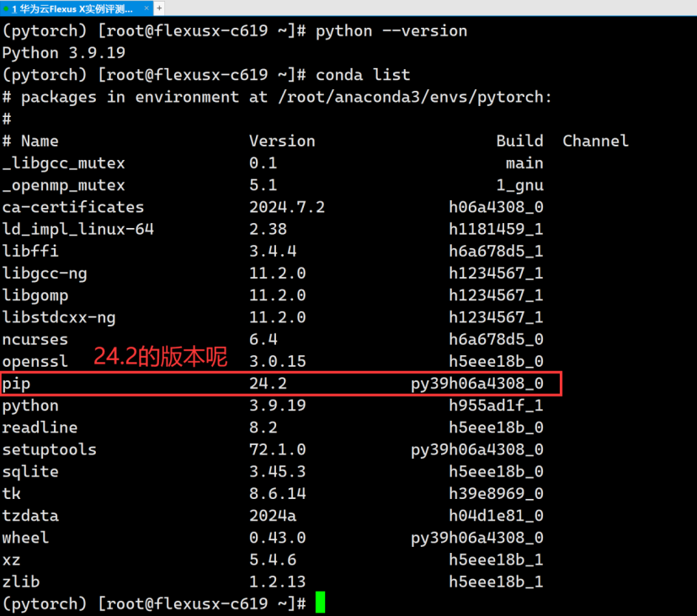Click the 'conda list' command text
Screen dimensions: 697x616
point(363,75)
